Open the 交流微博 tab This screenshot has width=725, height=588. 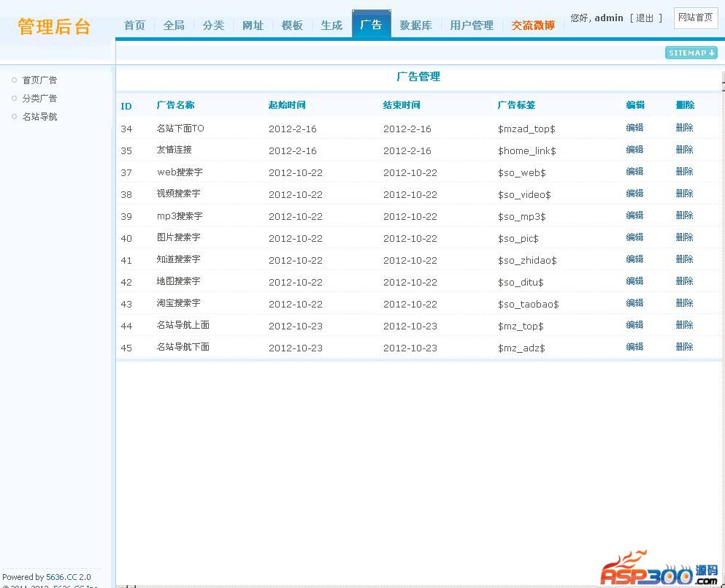tap(533, 26)
